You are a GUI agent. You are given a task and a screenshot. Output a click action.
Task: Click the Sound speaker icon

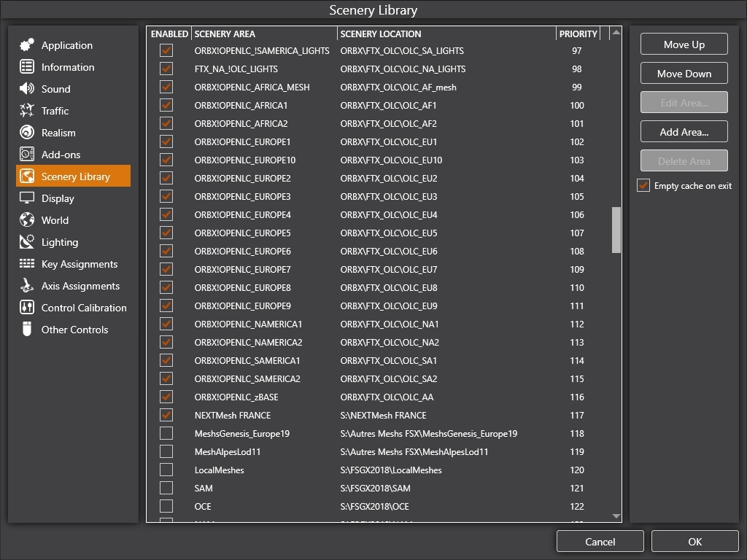coord(27,88)
